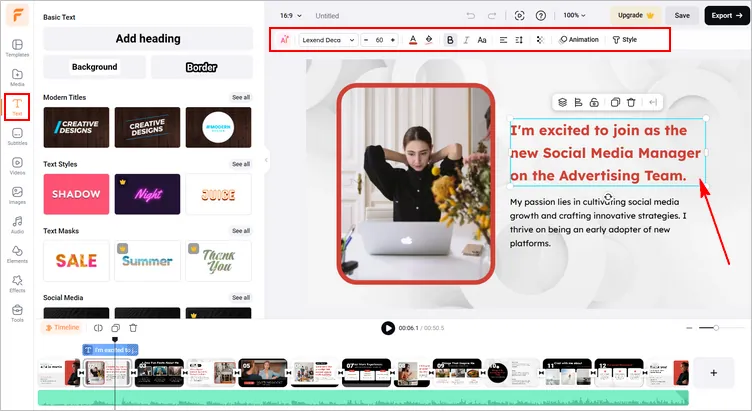Open the Templates sidebar panel
Image resolution: width=752 pixels, height=411 pixels.
coord(17,48)
